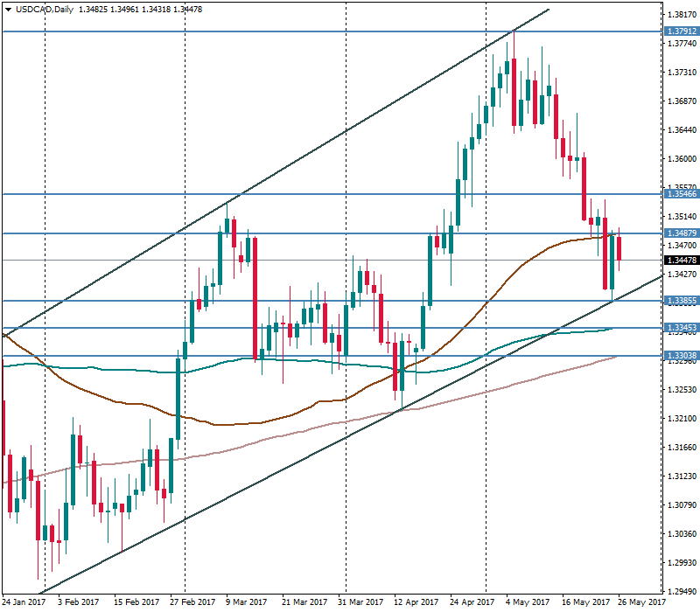This screenshot has height=612, width=700.
Task: Click the current price tag 1.34478
Action: (681, 261)
